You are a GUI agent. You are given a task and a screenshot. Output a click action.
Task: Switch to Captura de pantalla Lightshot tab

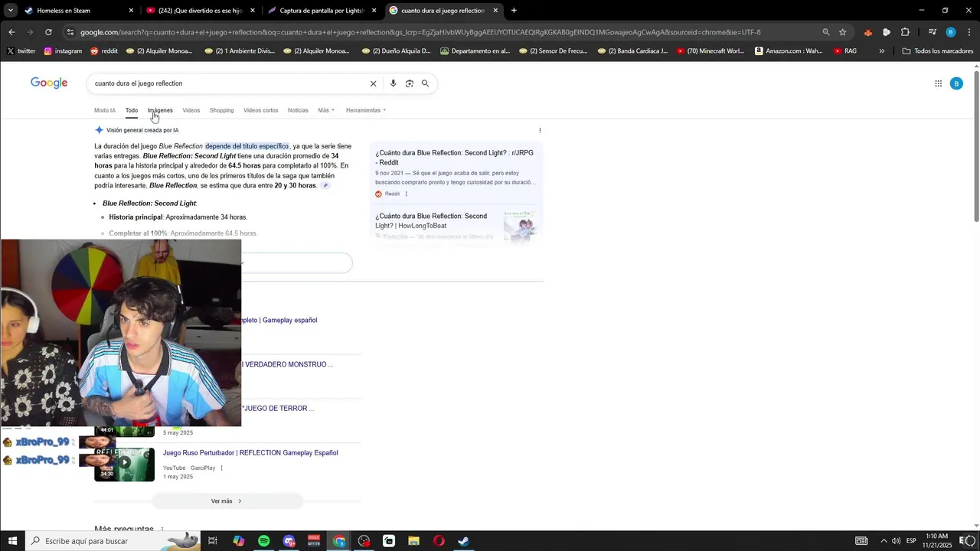[x=322, y=11]
